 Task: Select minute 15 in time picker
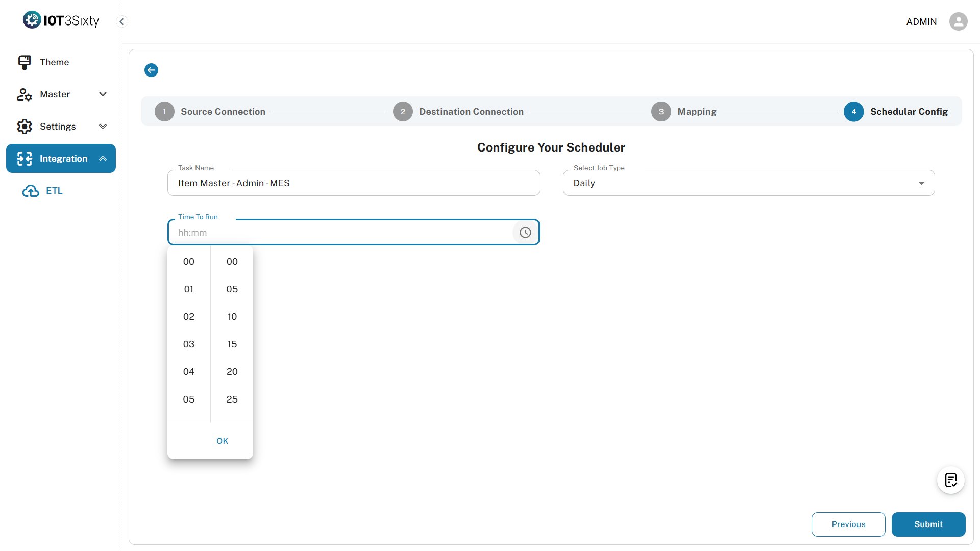(x=232, y=344)
